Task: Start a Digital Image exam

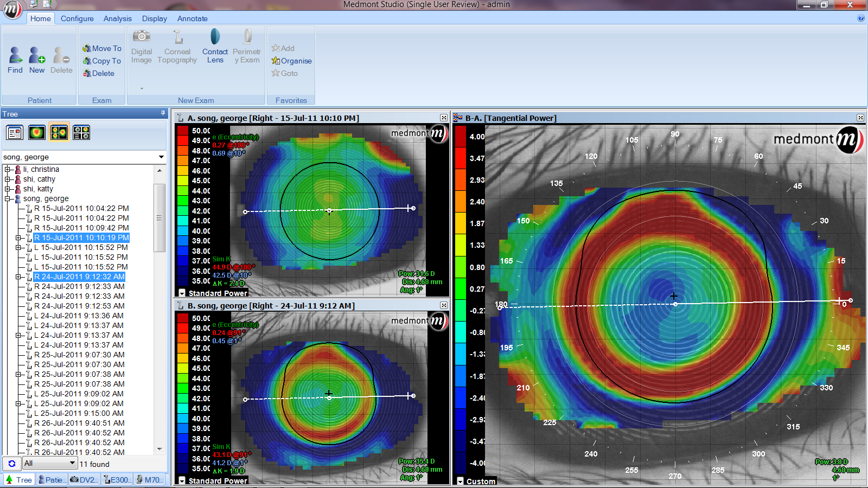Action: (142, 47)
